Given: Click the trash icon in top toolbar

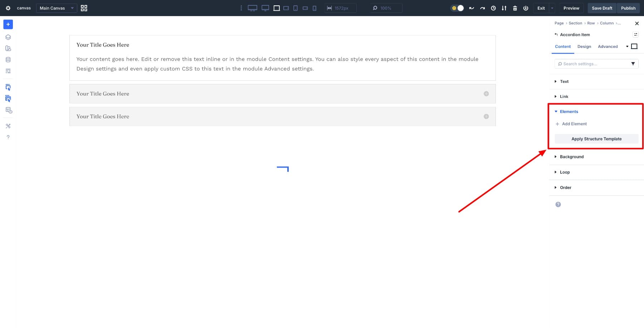Looking at the screenshot, I should (515, 8).
